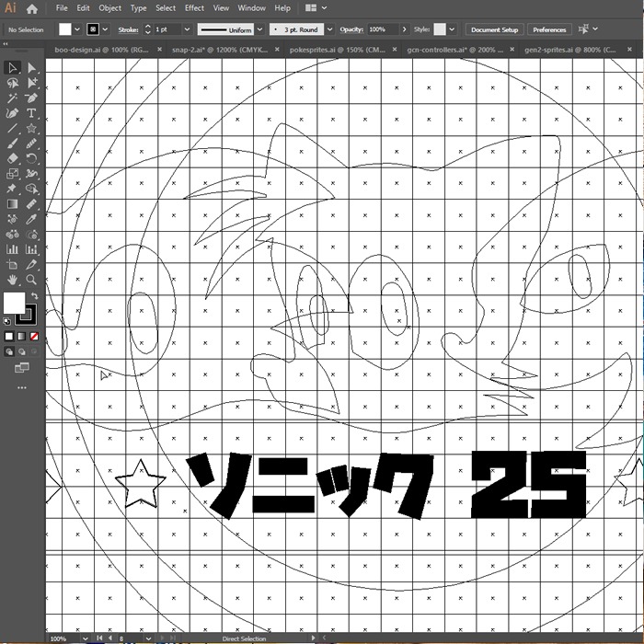644x644 pixels.
Task: Reset to default fill and stroke
Action: [7, 322]
